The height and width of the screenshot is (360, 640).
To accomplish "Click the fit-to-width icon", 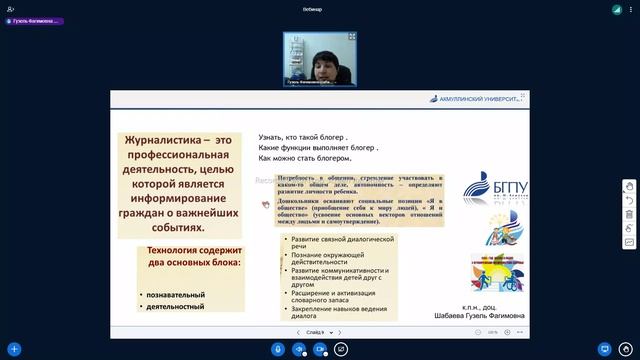I will coord(520,332).
